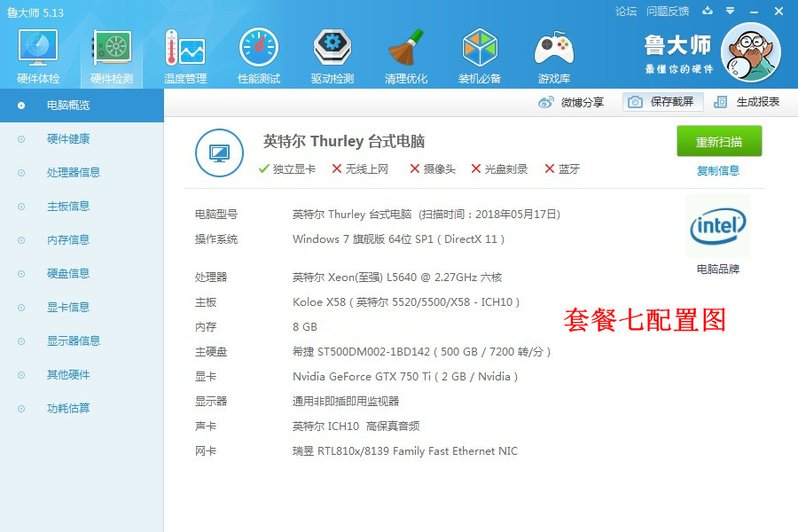Click the report icon beside 生成报表

720,102
